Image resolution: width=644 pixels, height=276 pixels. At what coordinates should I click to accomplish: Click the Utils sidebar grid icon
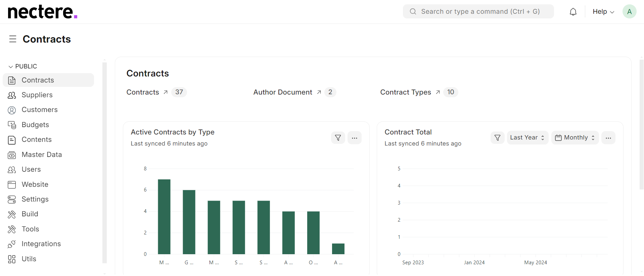pyautogui.click(x=12, y=259)
